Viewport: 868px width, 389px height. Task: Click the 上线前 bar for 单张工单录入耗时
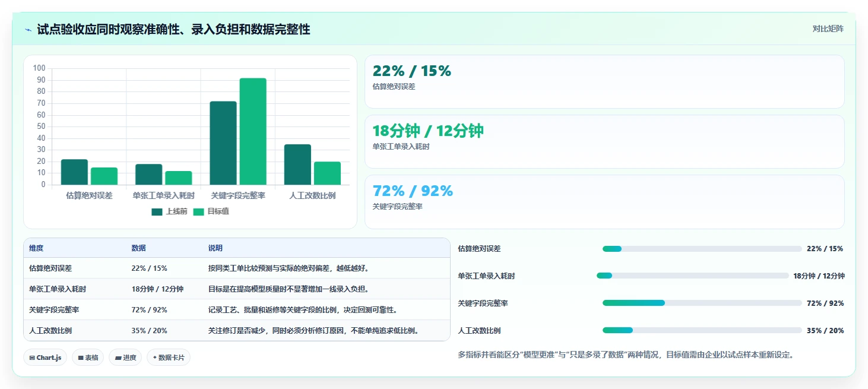pyautogui.click(x=148, y=175)
